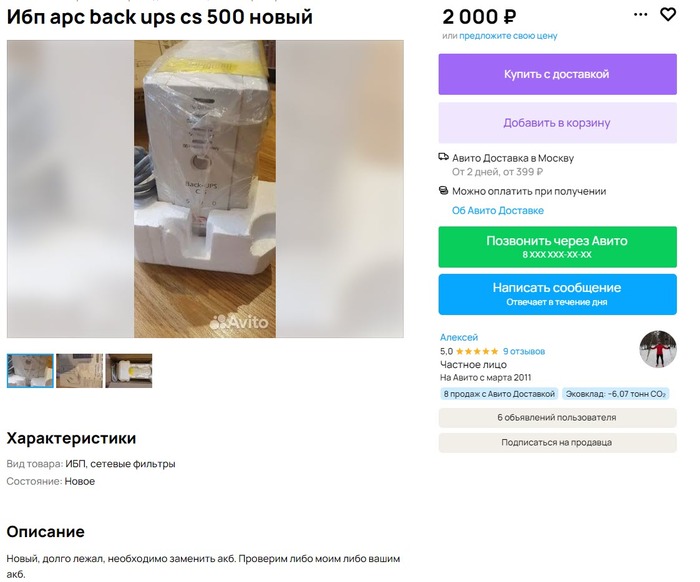Click the delivery truck icon
Image resolution: width=700 pixels, height=582 pixels.
pyautogui.click(x=444, y=158)
